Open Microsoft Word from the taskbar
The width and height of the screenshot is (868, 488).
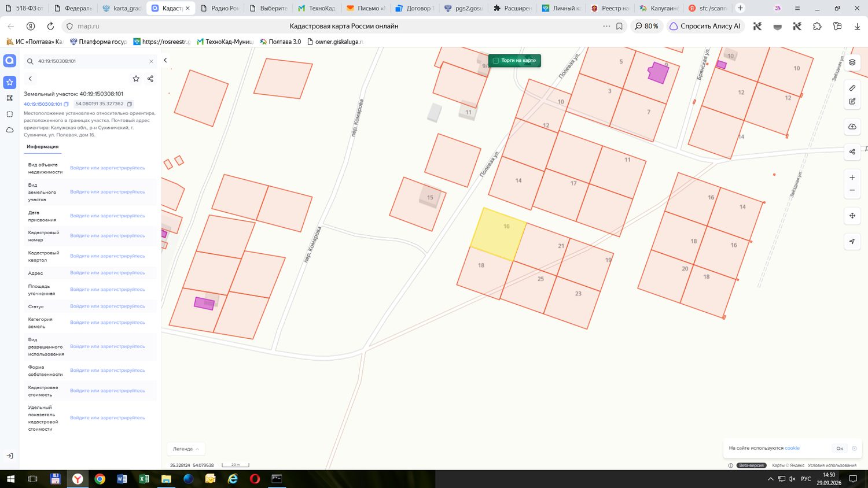[x=122, y=479]
